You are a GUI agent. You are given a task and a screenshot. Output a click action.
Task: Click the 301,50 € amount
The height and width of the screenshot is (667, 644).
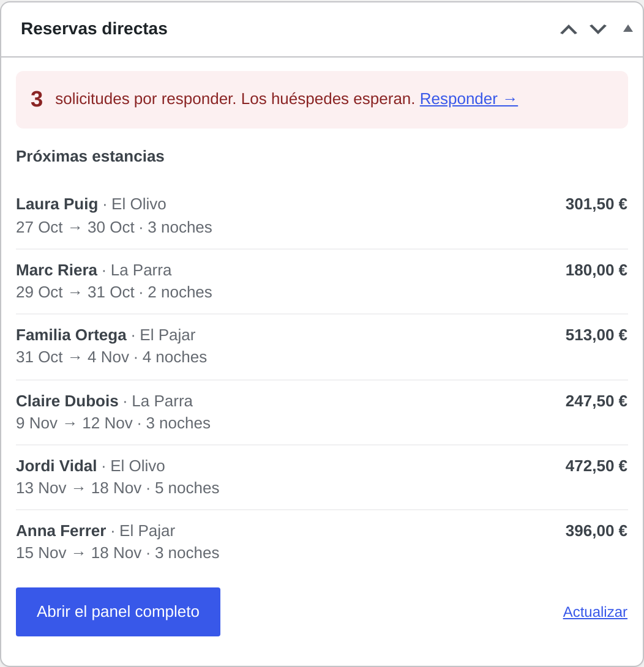(x=596, y=204)
